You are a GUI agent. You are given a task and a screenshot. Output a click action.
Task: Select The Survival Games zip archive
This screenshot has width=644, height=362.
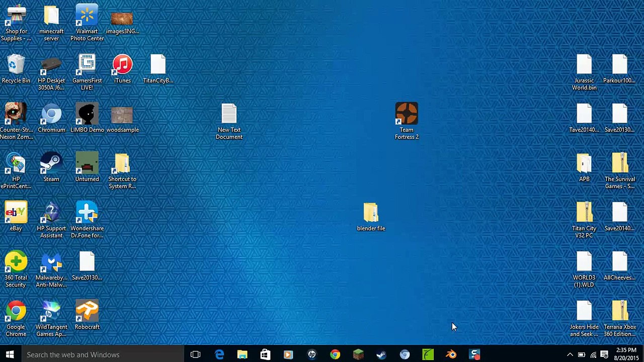click(620, 171)
